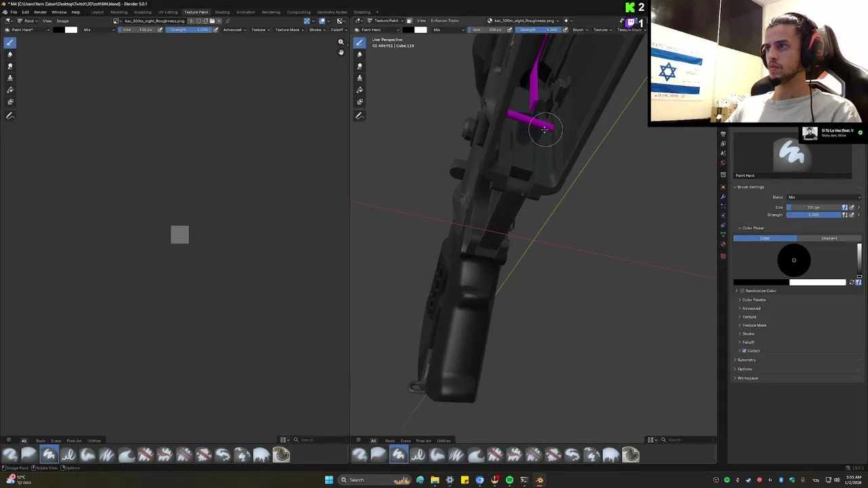Expand the Color Palette subpanel
The height and width of the screenshot is (488, 868).
pos(753,300)
